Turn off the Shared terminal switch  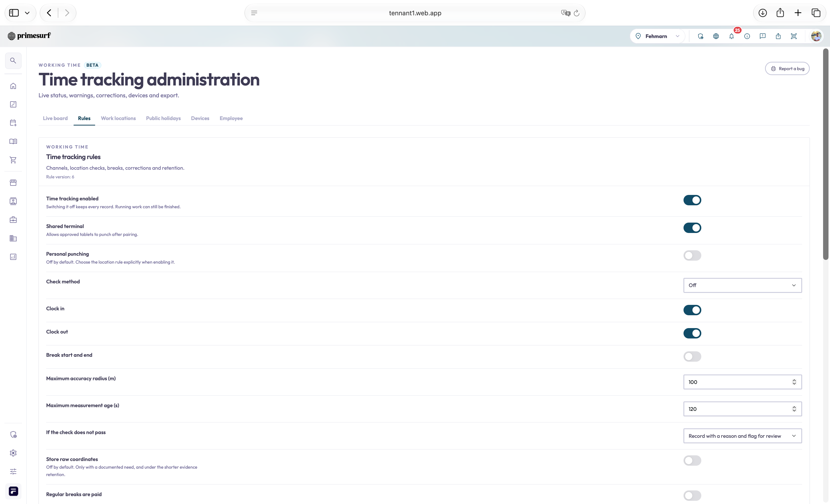[x=692, y=228]
